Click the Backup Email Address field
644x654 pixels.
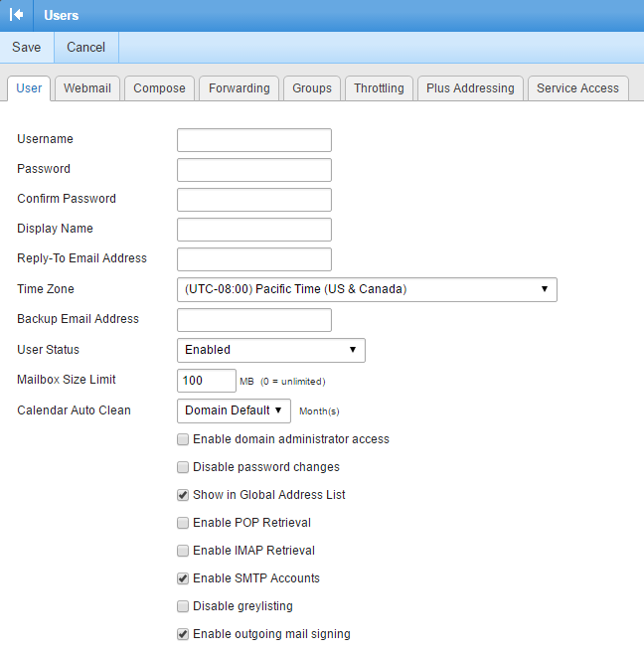coord(254,320)
